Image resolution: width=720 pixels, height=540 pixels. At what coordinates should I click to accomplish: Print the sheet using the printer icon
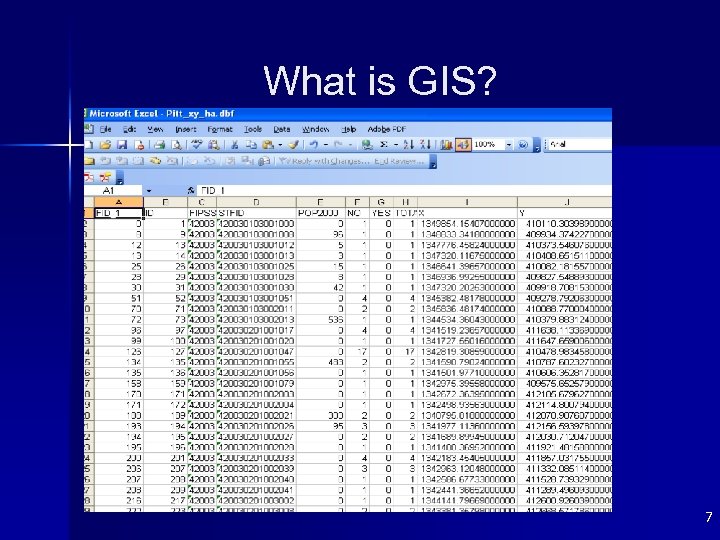point(159,145)
